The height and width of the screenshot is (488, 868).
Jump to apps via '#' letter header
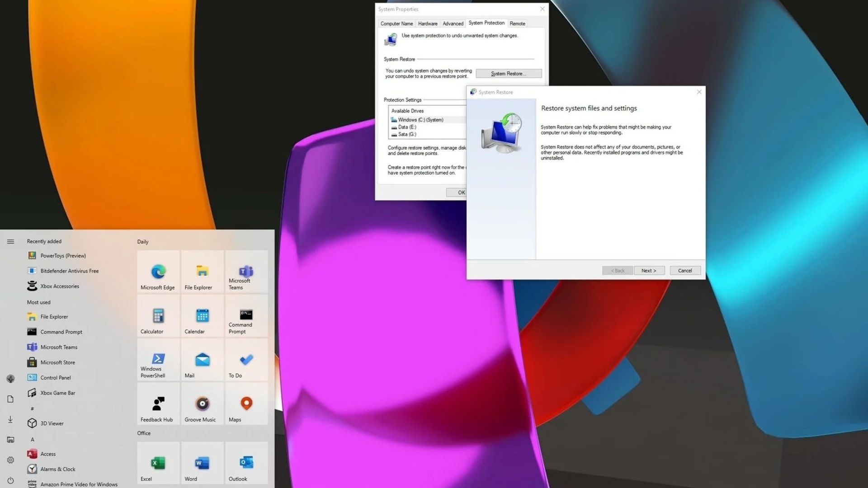(x=32, y=408)
